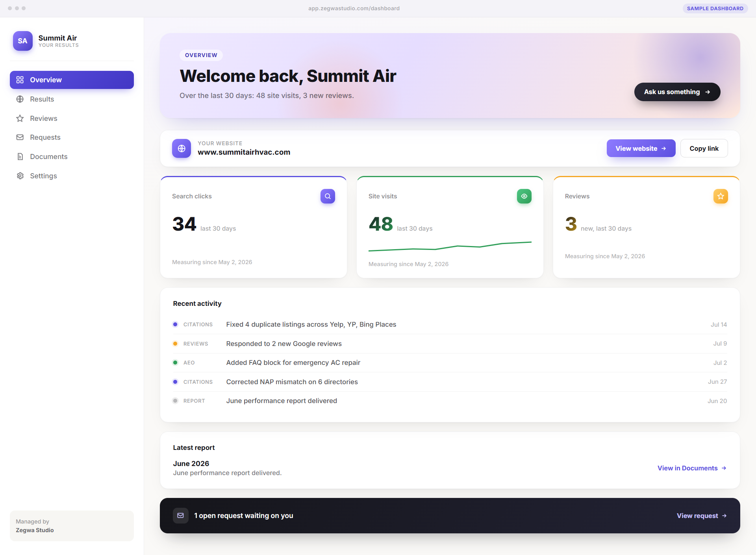The image size is (756, 555).
Task: Click the purple dot beside Fixed 4 duplicate listings
Action: pyautogui.click(x=175, y=324)
